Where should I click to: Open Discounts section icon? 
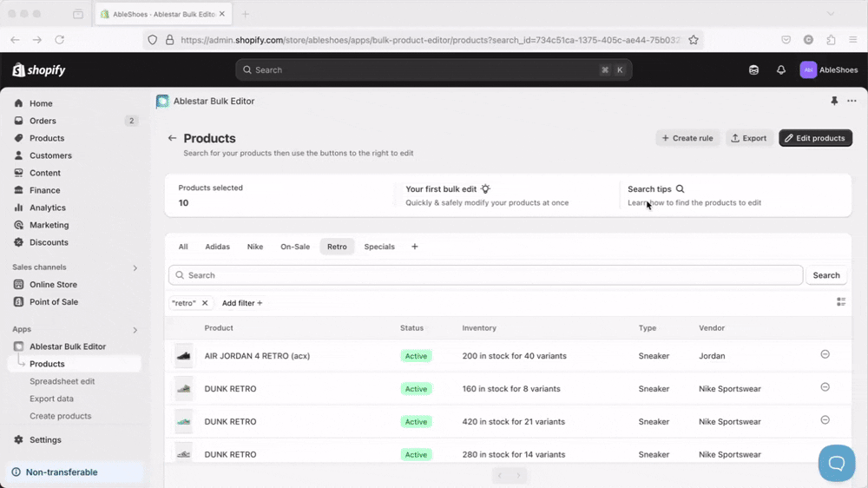click(18, 242)
